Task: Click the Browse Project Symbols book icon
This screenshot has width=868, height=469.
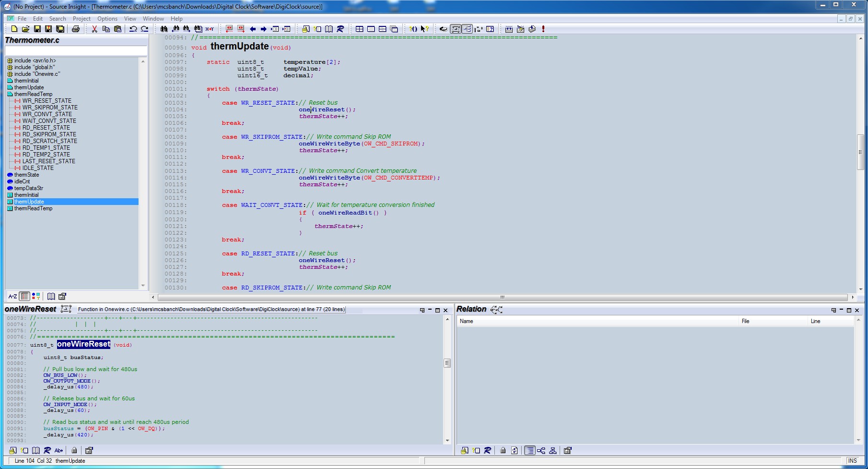Action: pyautogui.click(x=328, y=29)
